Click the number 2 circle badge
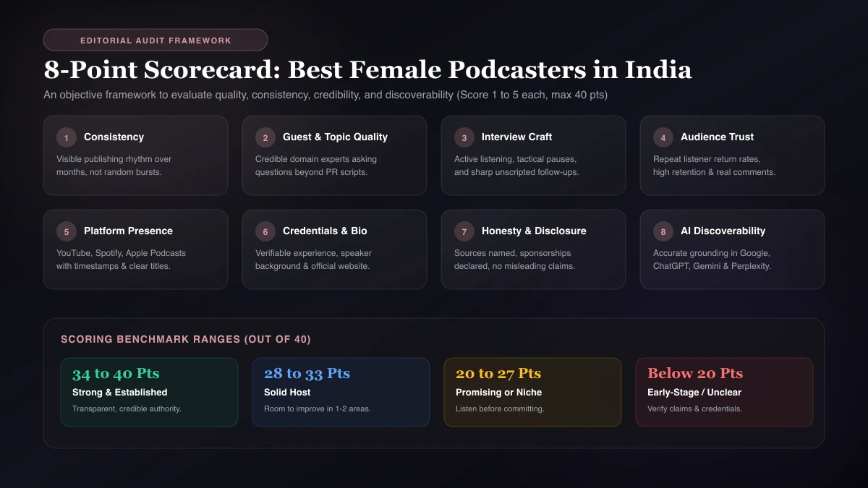 (265, 137)
